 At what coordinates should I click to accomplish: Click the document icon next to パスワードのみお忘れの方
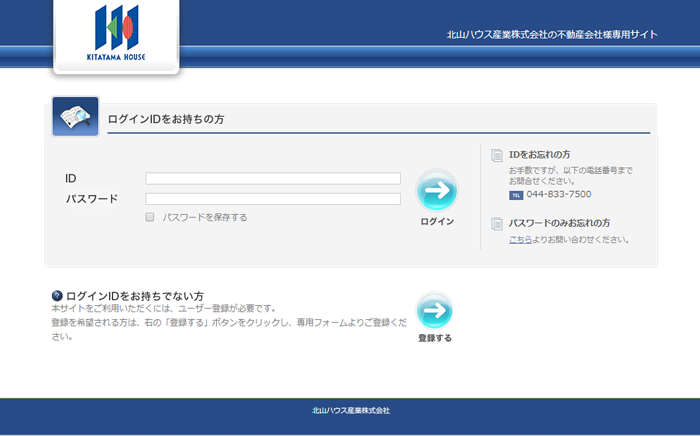coord(497,224)
